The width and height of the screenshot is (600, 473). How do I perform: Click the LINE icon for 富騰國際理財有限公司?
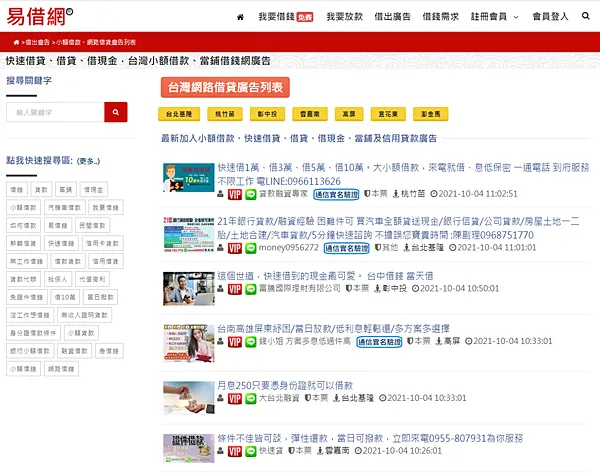coord(251,289)
